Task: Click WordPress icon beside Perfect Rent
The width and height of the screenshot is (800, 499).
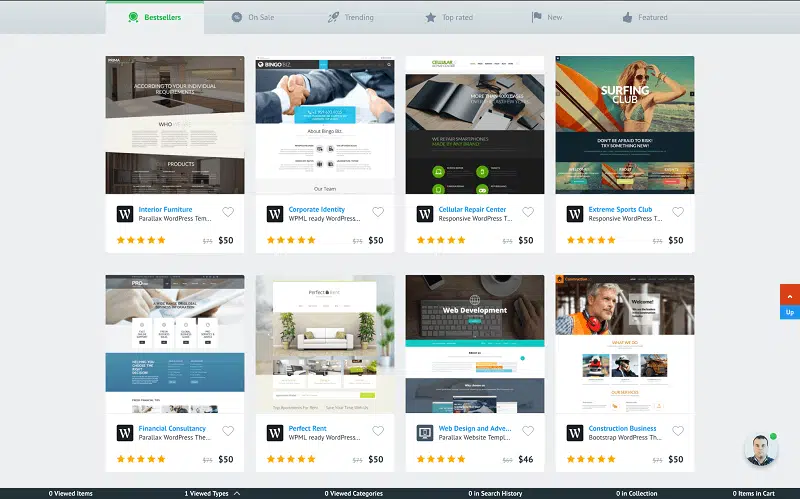Action: [275, 433]
